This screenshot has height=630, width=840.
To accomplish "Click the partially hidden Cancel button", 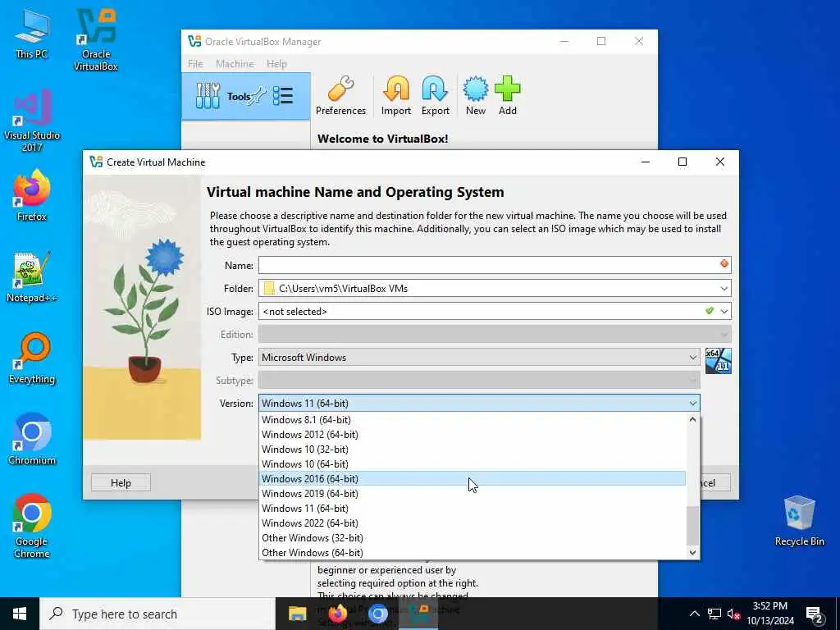I will coord(715,482).
